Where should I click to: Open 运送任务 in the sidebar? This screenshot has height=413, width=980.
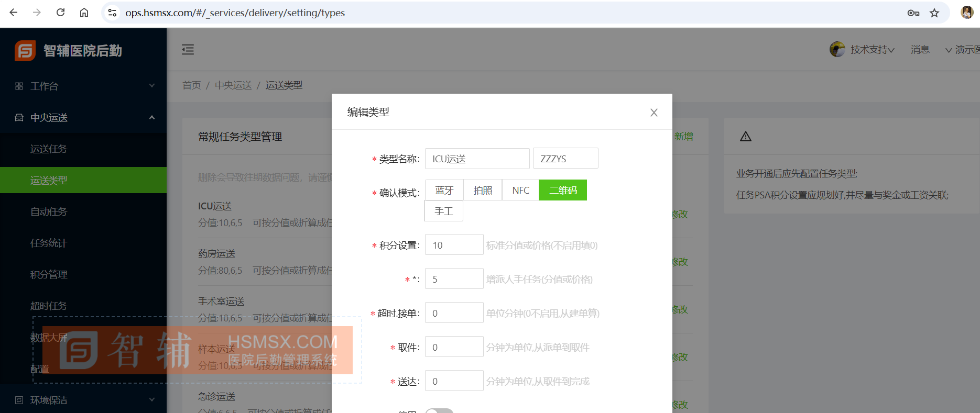[x=49, y=149]
